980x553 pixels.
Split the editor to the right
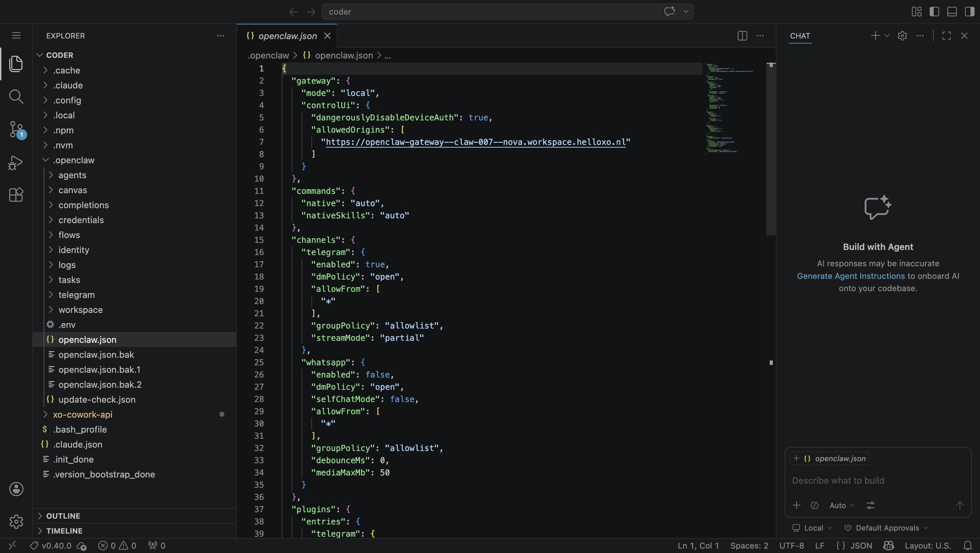(742, 36)
